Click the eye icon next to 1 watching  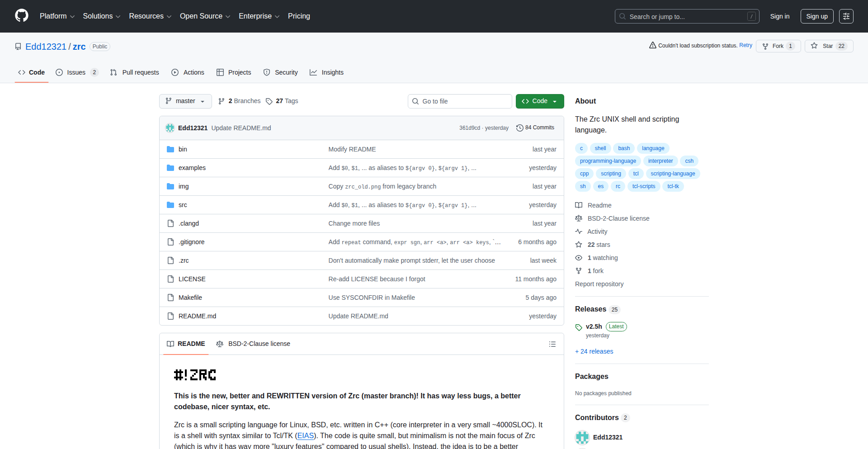[x=579, y=258]
